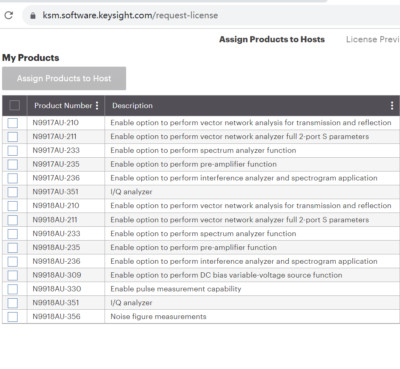Check the box for N9918AU-233
Screen dimensions: 400x369
[x=13, y=234]
